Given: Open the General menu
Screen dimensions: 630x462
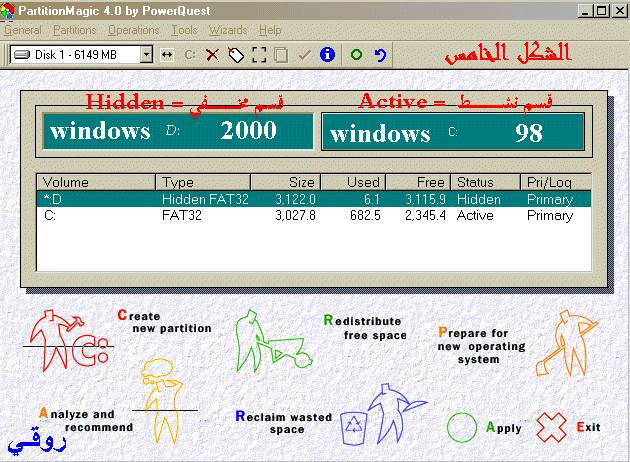Looking at the screenshot, I should (23, 30).
